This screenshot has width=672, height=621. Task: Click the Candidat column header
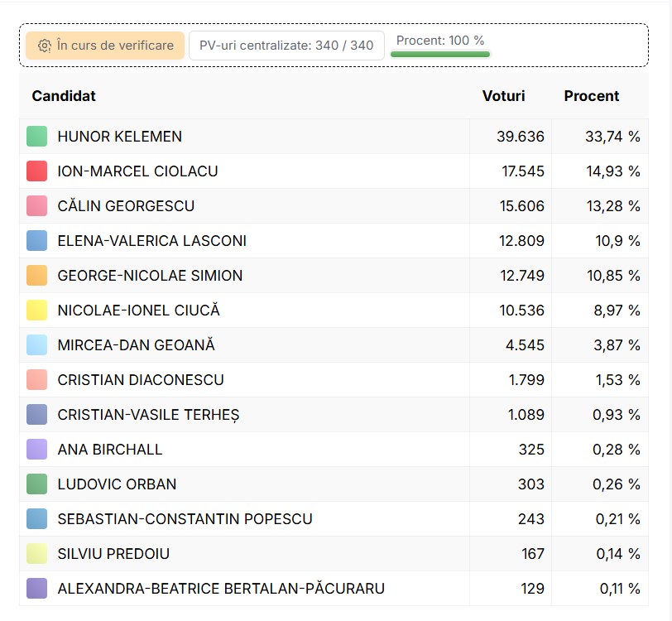pos(64,96)
